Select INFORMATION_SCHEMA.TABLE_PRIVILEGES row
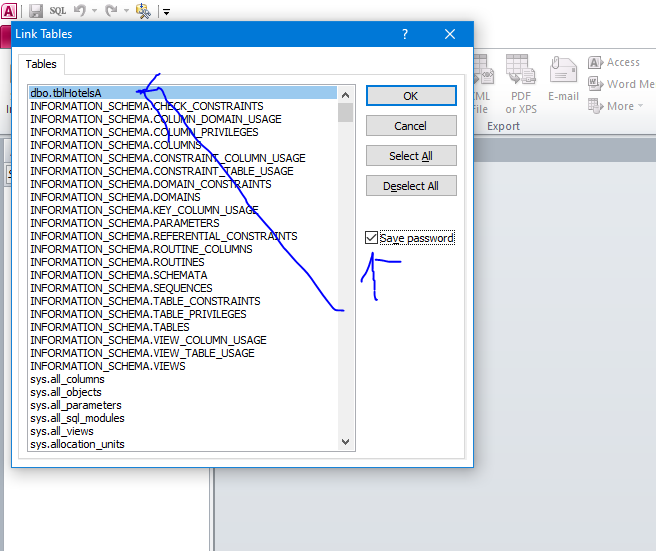This screenshot has height=551, width=656. coord(183,314)
